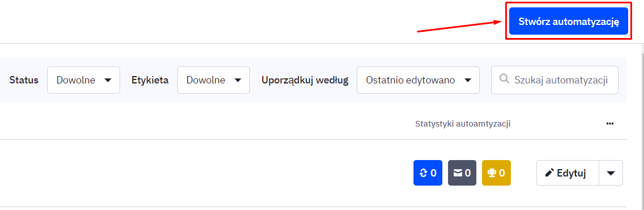This screenshot has height=210, width=644.
Task: Open the Status filter dropdown
Action: coord(83,80)
